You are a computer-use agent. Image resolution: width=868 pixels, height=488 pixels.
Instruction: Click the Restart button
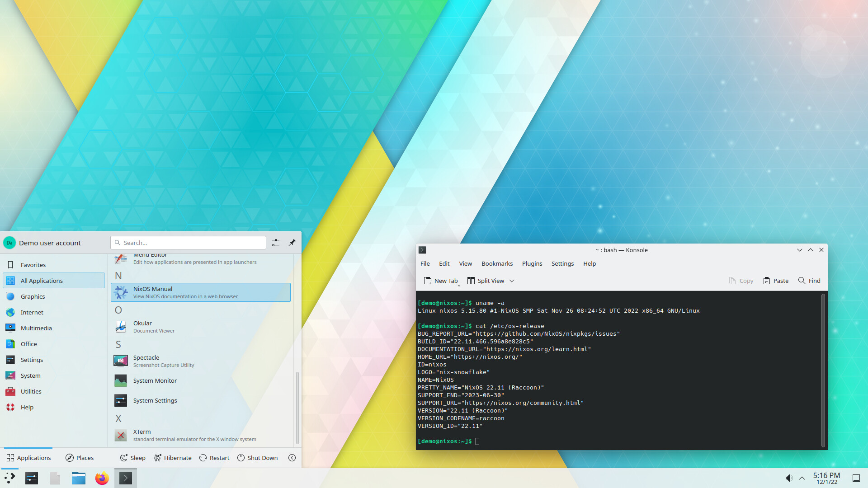(214, 458)
